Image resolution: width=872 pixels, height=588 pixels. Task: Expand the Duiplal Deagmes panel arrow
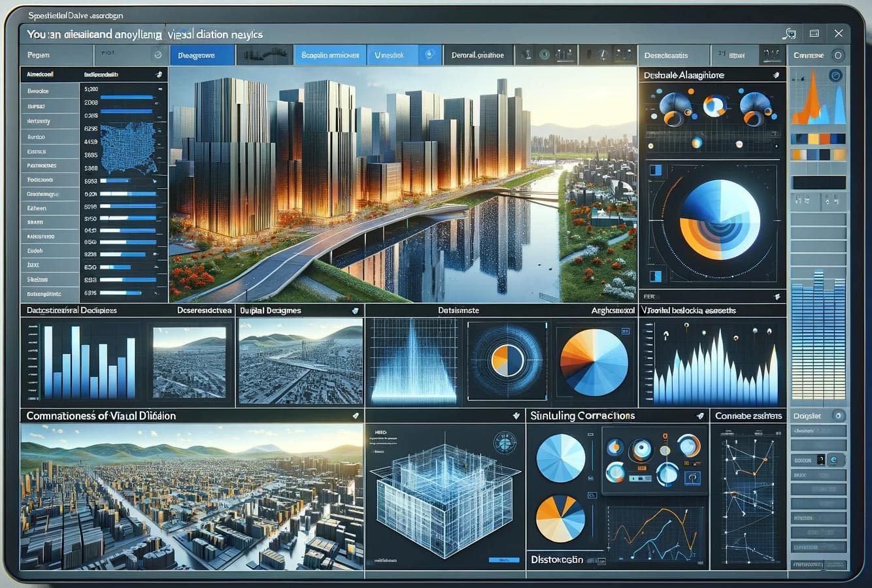[355, 311]
